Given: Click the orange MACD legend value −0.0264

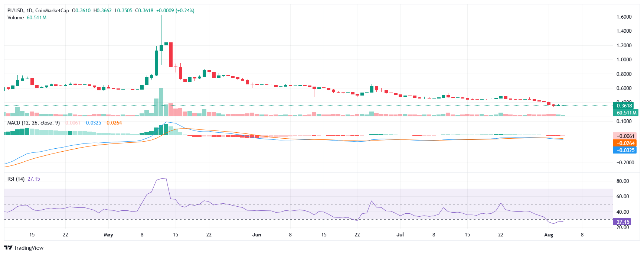Looking at the screenshot, I should point(113,123).
